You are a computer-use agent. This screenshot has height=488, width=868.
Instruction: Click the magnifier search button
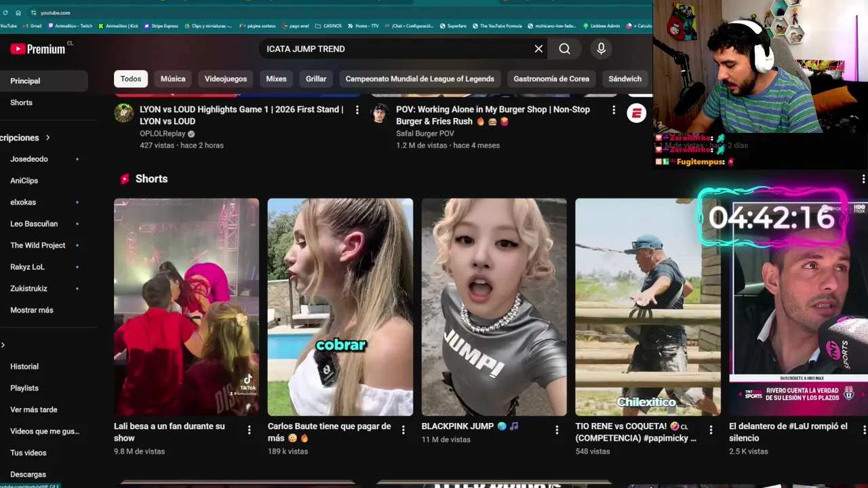pyautogui.click(x=564, y=49)
